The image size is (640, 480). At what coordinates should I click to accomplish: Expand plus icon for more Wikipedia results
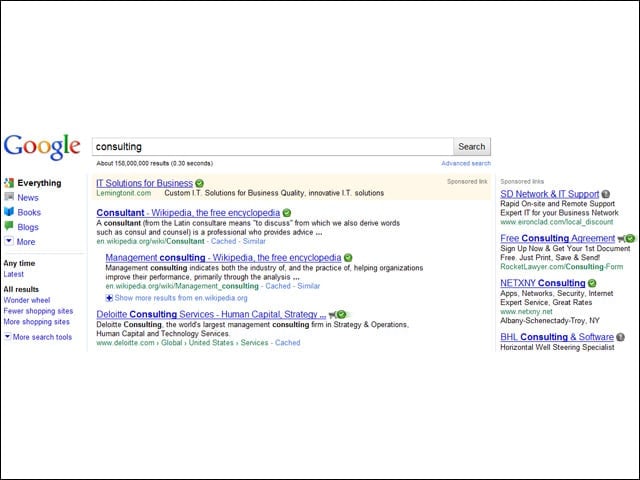[109, 298]
